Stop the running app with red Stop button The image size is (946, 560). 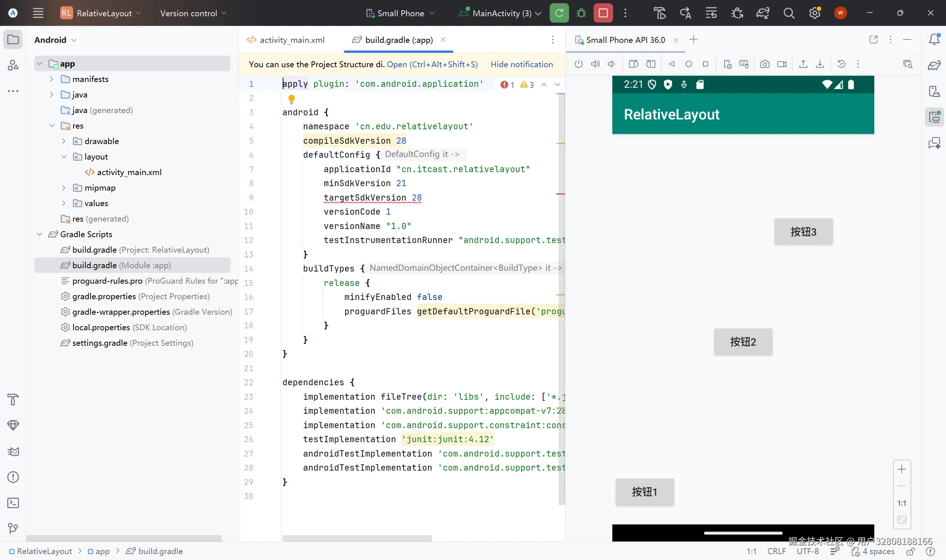pos(603,13)
